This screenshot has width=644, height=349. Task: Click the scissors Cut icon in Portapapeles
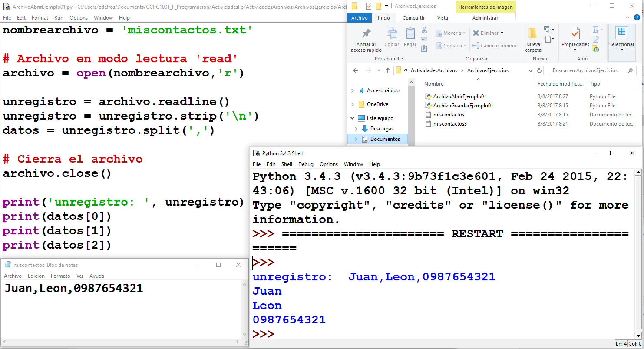coord(424,30)
